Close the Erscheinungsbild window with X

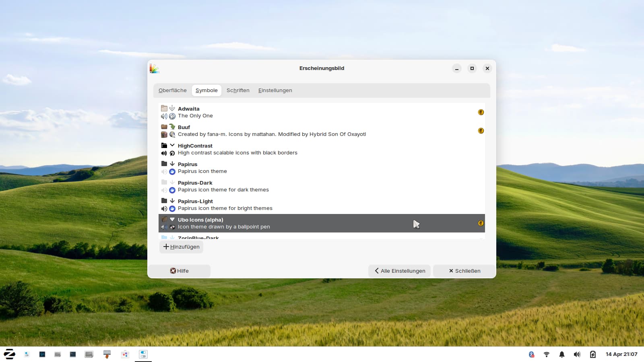487,68
